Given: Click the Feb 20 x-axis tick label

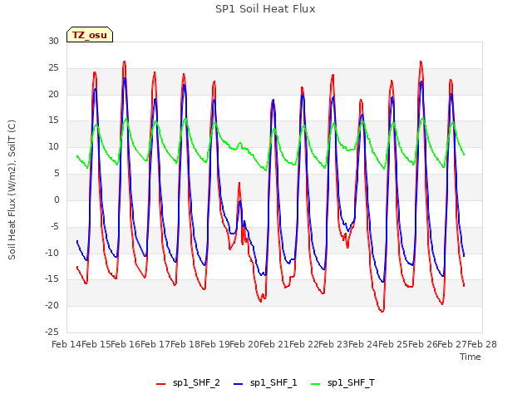Looking at the screenshot, I should click(x=244, y=344).
